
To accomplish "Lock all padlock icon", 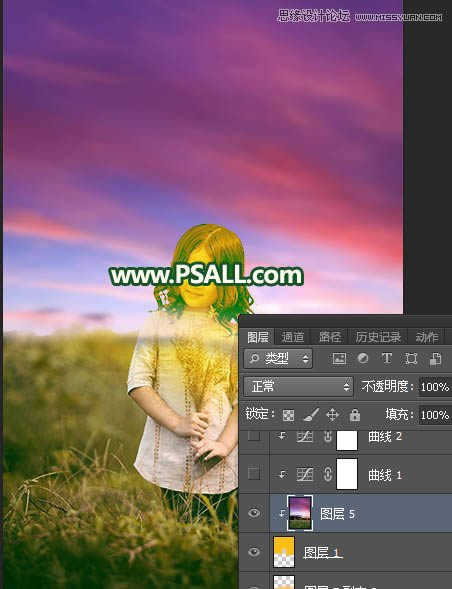I will coord(355,415).
